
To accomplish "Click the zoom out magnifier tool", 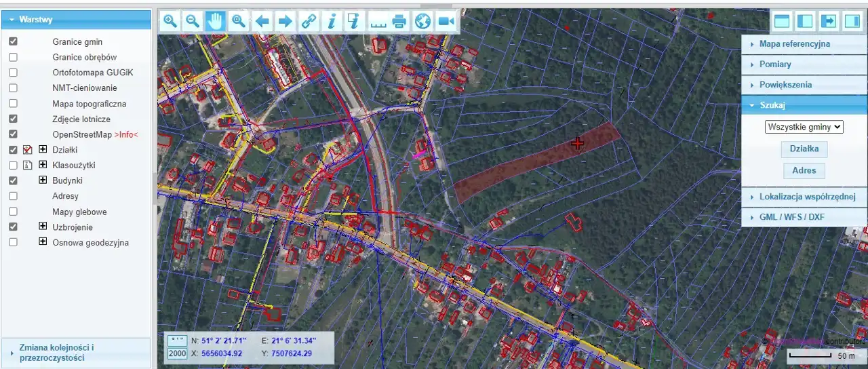I will (193, 21).
